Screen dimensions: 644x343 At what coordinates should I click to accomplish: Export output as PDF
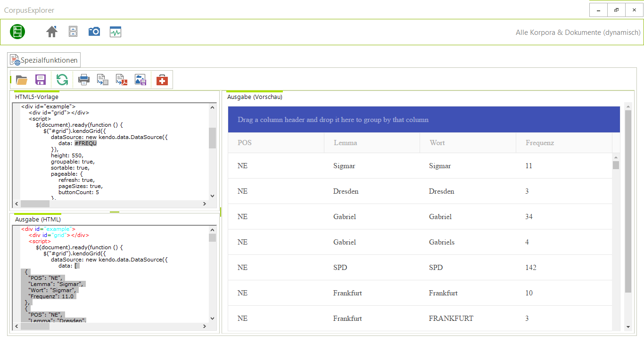122,80
